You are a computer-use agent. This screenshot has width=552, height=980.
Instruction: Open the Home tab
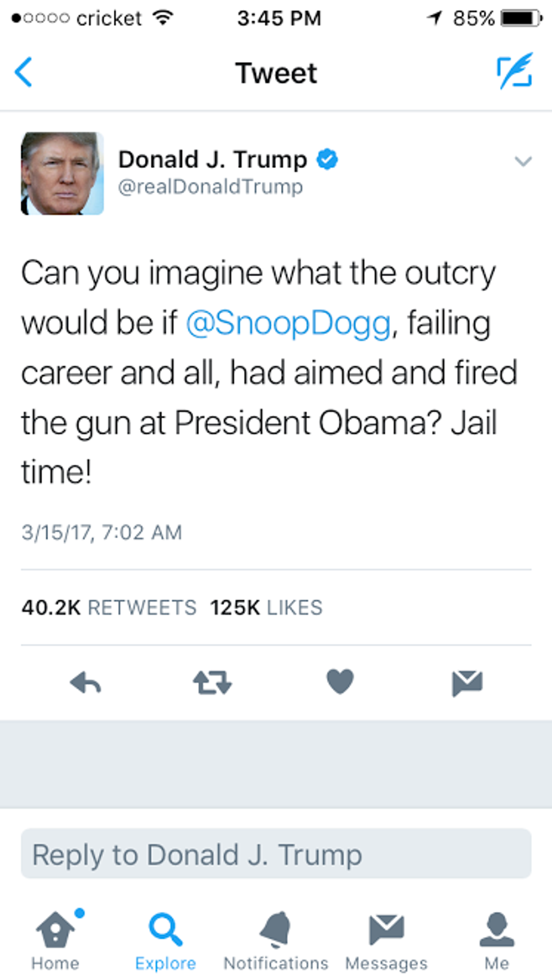click(55, 939)
